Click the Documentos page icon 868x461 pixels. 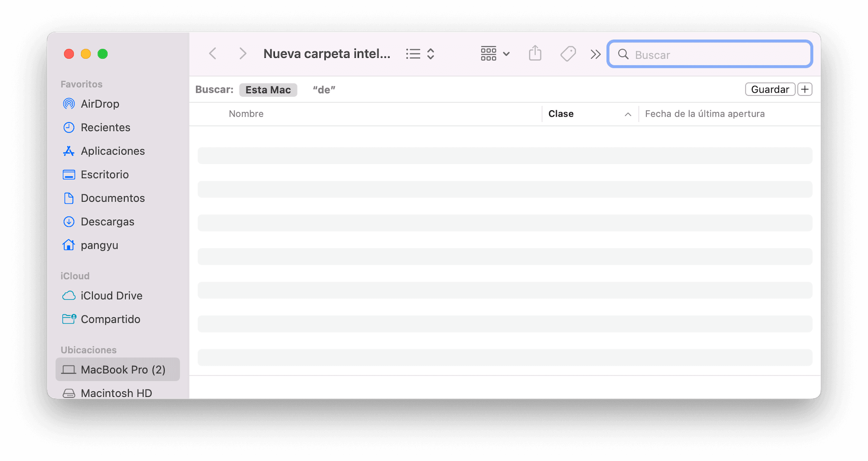click(69, 198)
